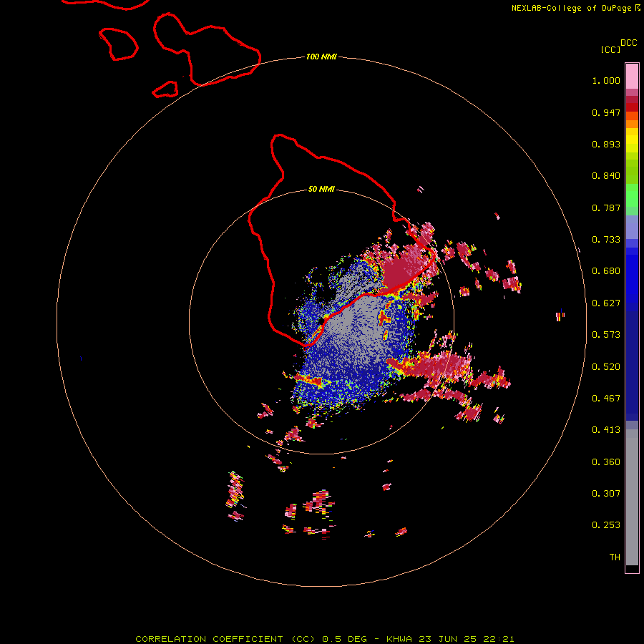Click the 100 NMI range ring label
This screenshot has width=644, height=644.
321,57
